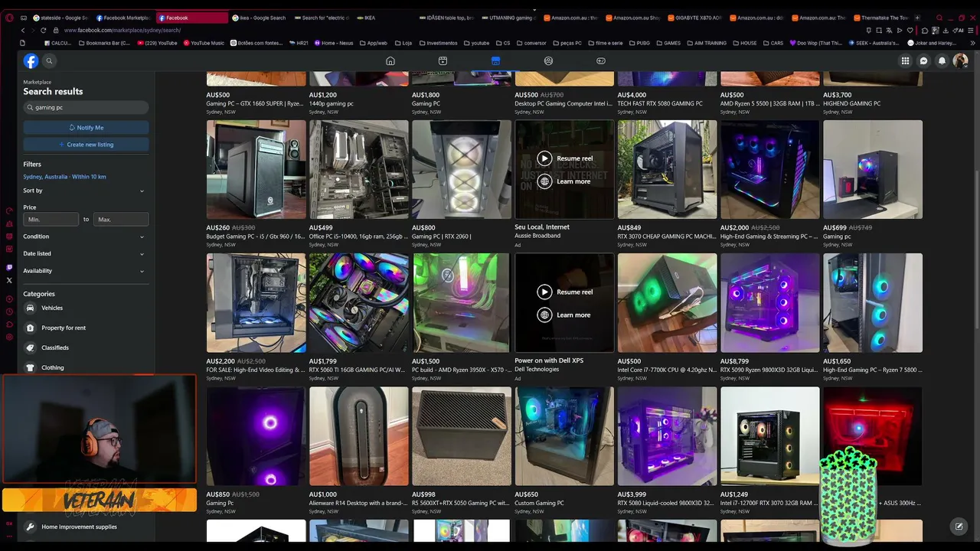Open settings gear in Opera sidebar
The image size is (980, 551).
[x=9, y=337]
